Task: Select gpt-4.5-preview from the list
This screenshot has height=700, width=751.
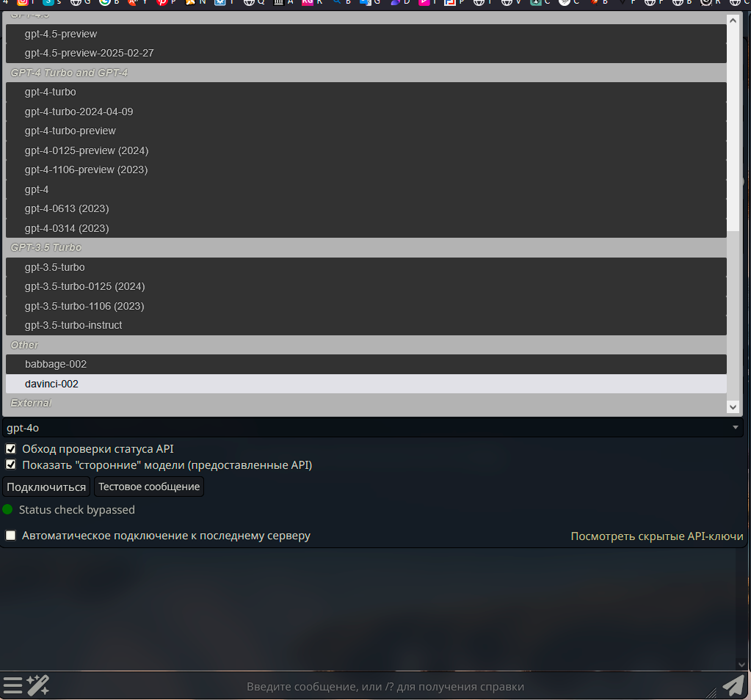Action: click(x=366, y=34)
